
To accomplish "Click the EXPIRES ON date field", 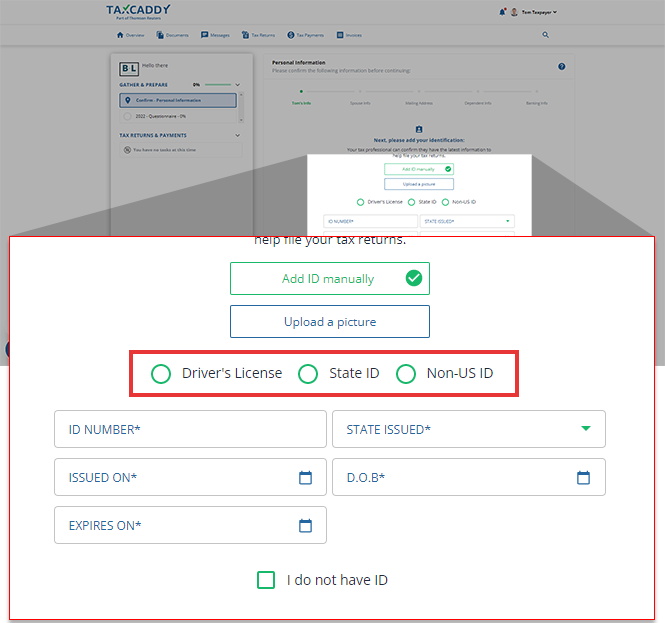I will coord(190,525).
